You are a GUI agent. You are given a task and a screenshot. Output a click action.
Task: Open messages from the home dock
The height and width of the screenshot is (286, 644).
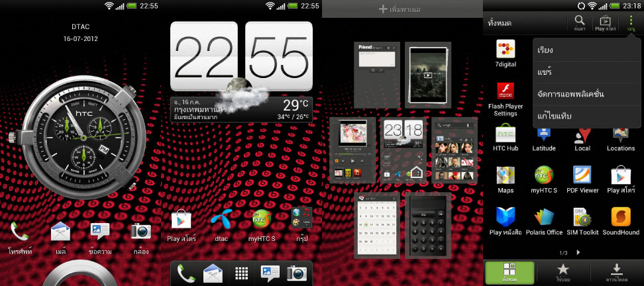click(x=270, y=273)
